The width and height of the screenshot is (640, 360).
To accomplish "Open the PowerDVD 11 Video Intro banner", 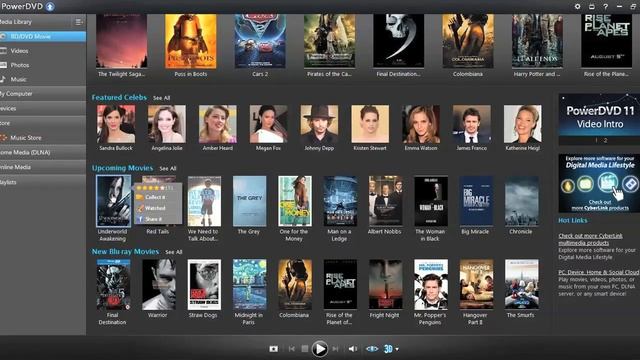I will pyautogui.click(x=599, y=119).
